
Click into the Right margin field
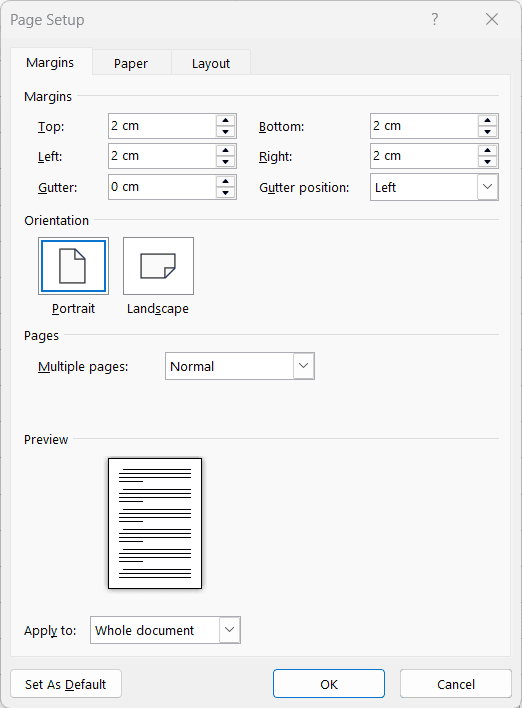point(424,156)
